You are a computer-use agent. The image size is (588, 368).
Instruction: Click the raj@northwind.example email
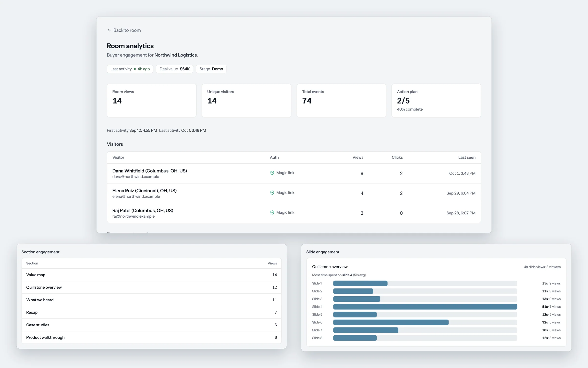(134, 216)
